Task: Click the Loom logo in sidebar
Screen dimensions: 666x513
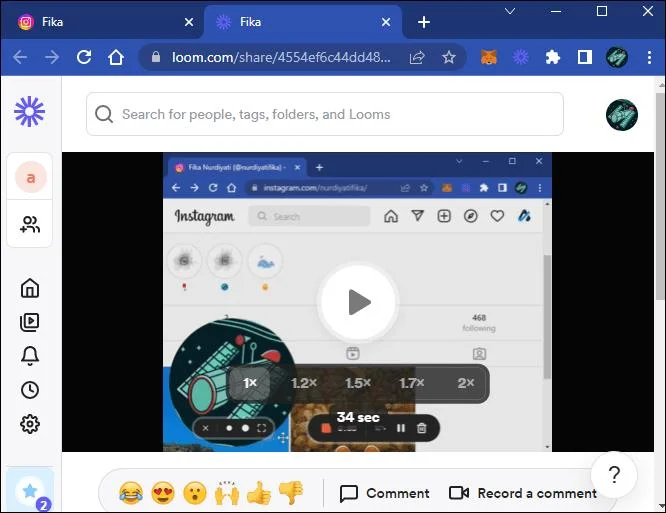Action: click(x=29, y=112)
